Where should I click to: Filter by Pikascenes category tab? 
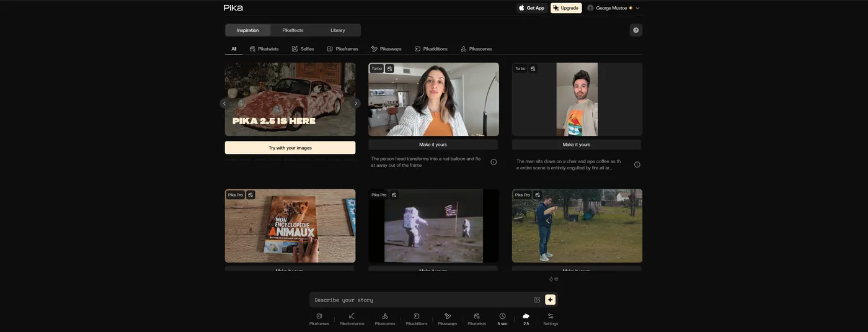(476, 48)
